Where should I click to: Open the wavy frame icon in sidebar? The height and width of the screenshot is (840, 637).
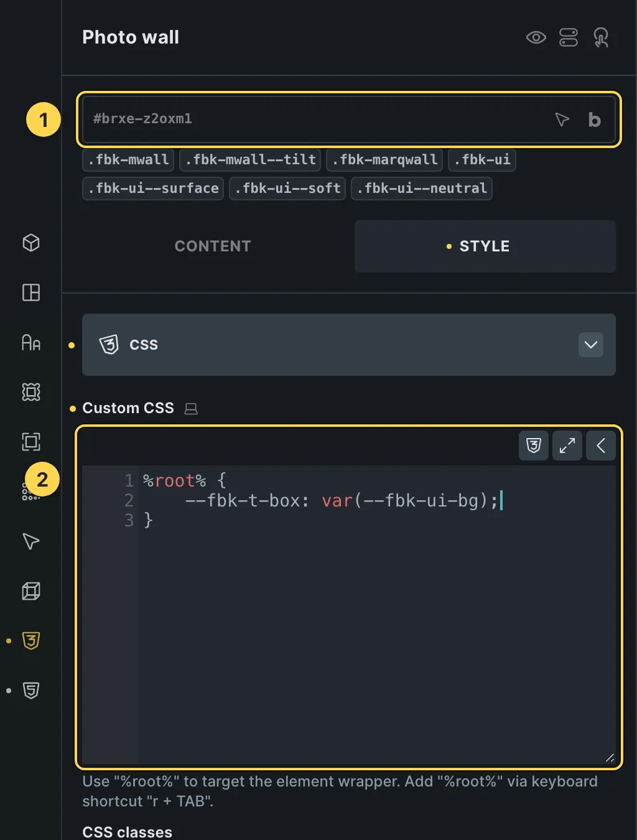[31, 392]
